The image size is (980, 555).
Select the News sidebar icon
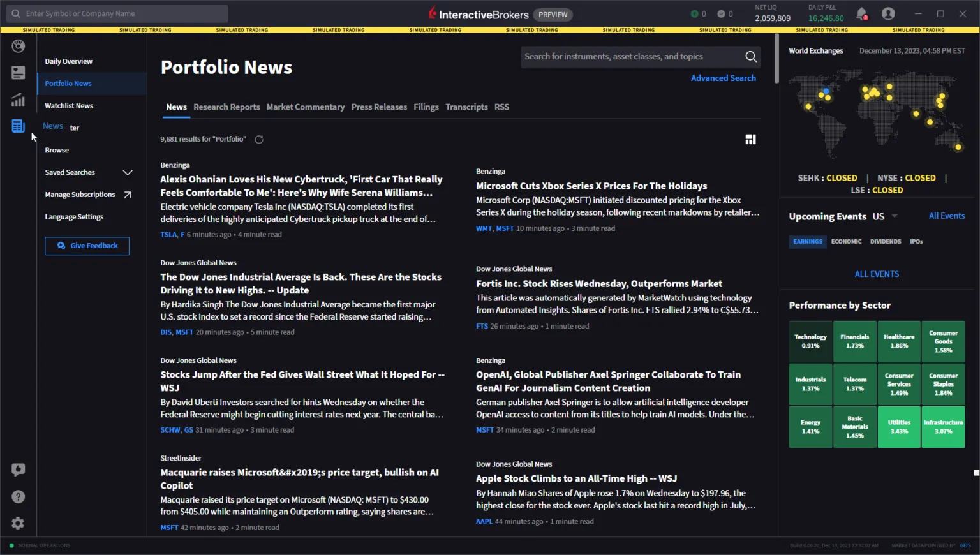[x=18, y=126]
